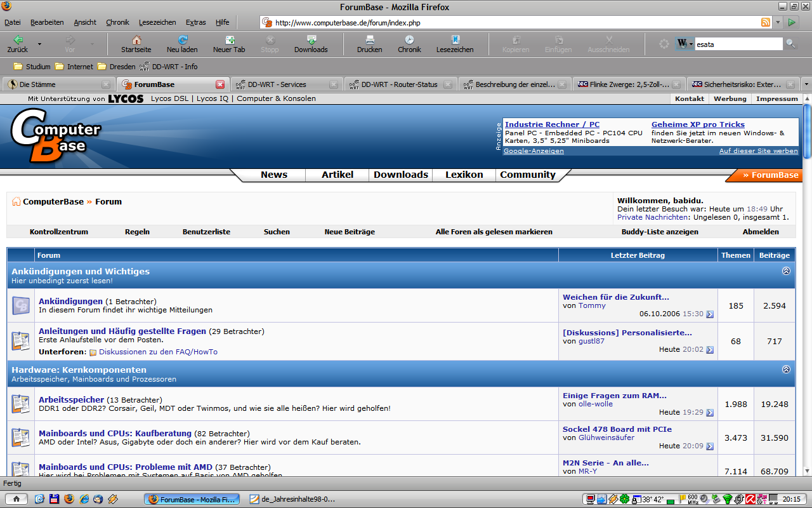Reload page with Neu laden icon

point(182,43)
